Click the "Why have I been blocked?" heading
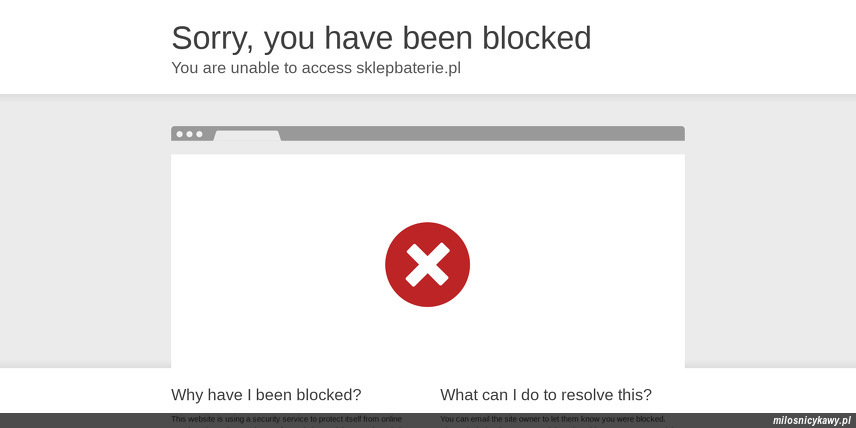This screenshot has height=428, width=856. [x=266, y=394]
